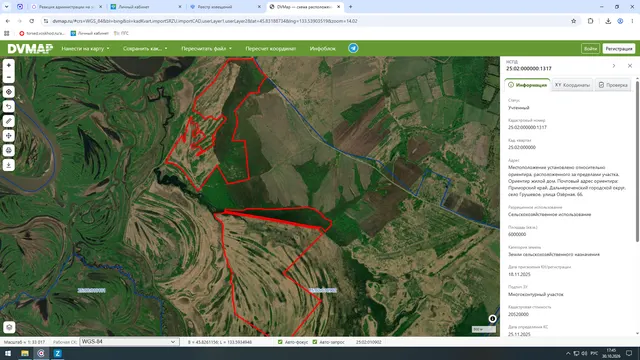Click the clock in system tray
This screenshot has height=360, width=640.
point(611,353)
